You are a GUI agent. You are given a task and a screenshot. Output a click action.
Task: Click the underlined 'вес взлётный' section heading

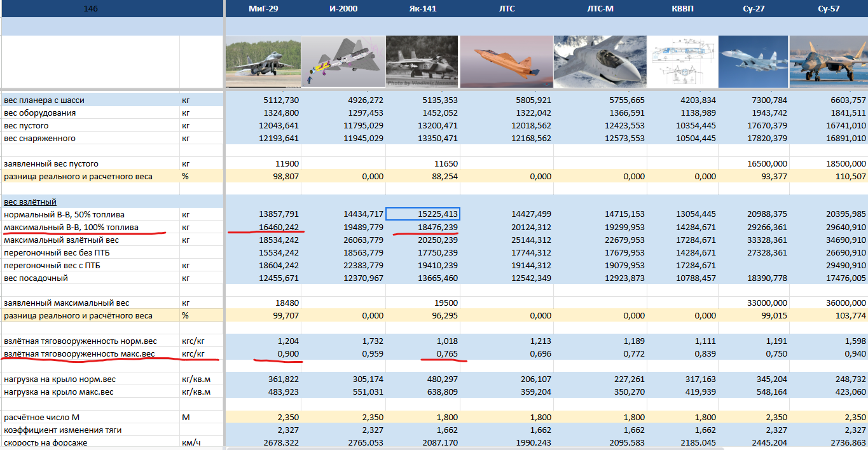pyautogui.click(x=30, y=202)
